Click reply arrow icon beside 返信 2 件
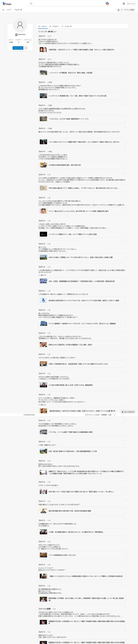The image size is (138, 644). click(x=39, y=405)
